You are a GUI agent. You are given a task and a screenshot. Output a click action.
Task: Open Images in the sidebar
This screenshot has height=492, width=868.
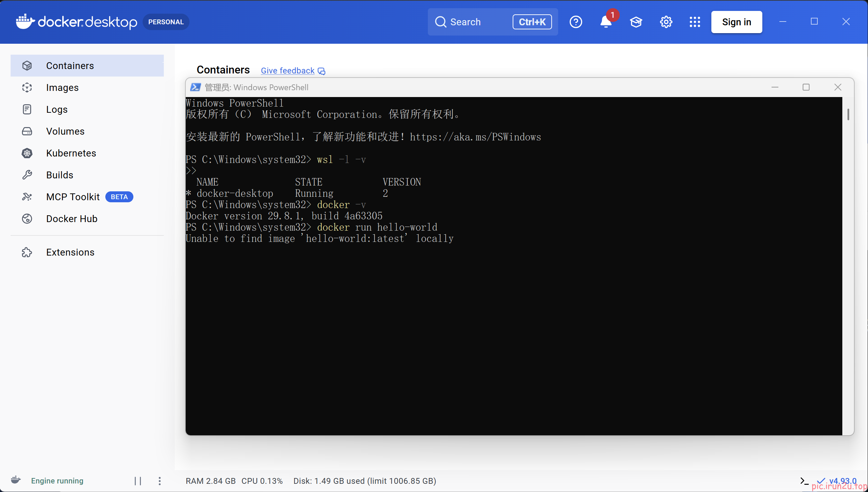pos(87,87)
